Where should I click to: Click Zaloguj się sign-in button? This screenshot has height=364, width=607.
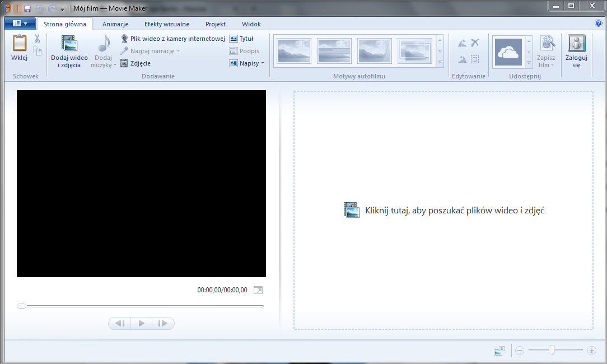coord(576,52)
